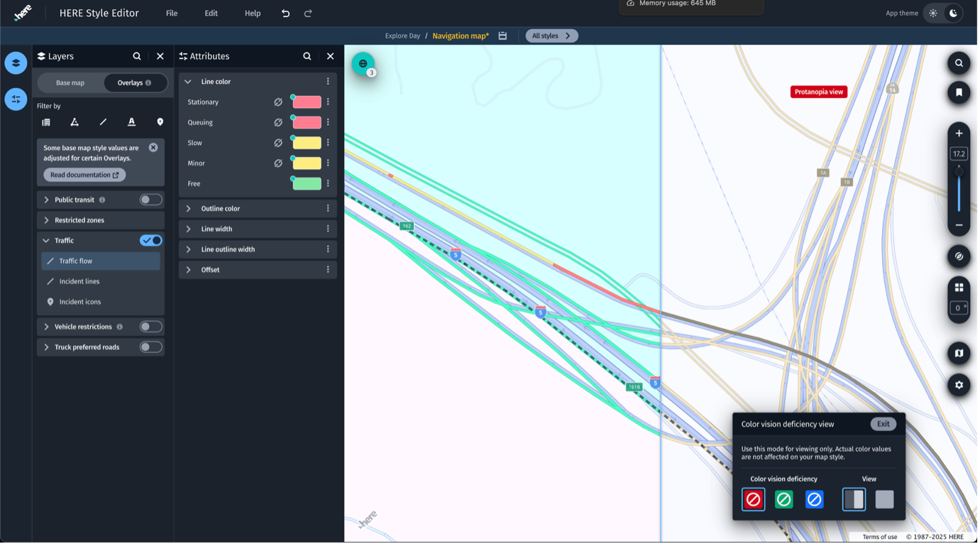This screenshot has height=544, width=980.
Task: Open the Help menu
Action: click(253, 13)
